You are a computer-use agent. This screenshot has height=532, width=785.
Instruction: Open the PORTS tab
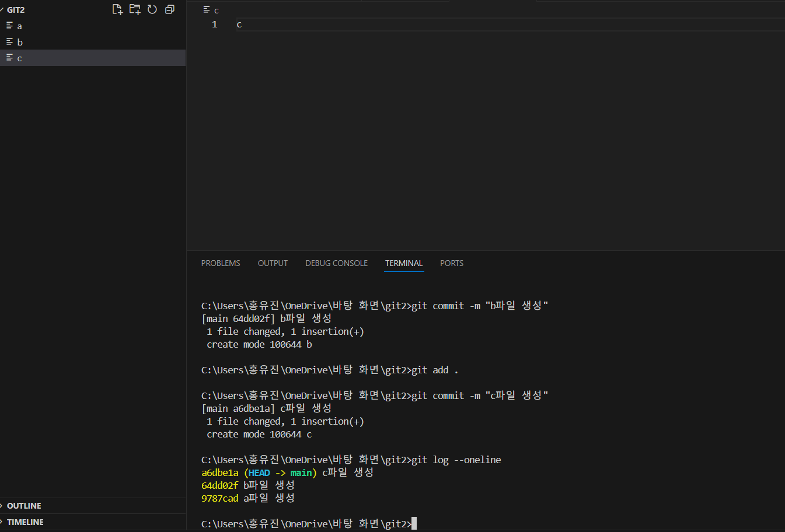[452, 263]
